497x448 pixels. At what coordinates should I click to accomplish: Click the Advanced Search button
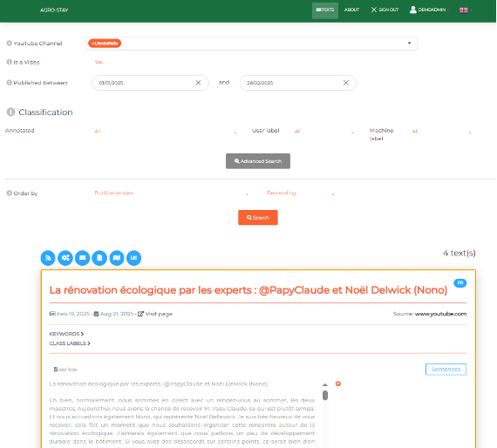click(x=258, y=161)
